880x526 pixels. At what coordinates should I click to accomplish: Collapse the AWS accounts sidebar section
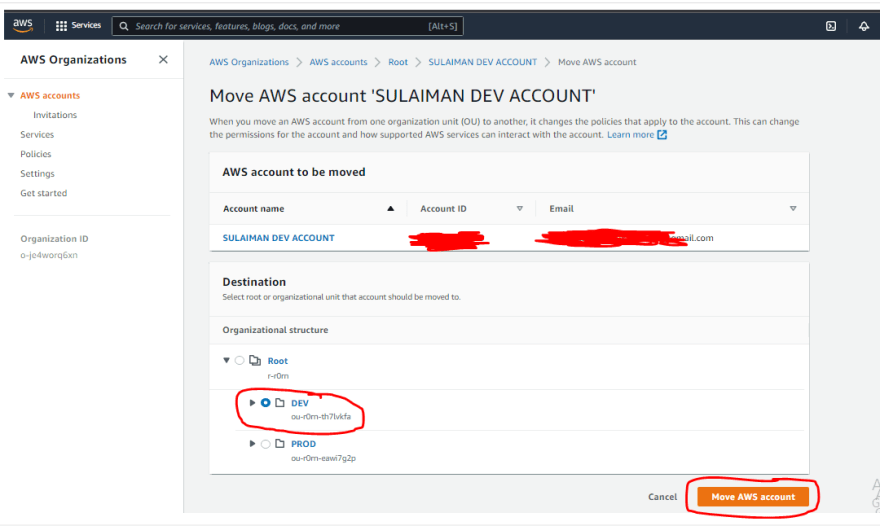point(11,95)
